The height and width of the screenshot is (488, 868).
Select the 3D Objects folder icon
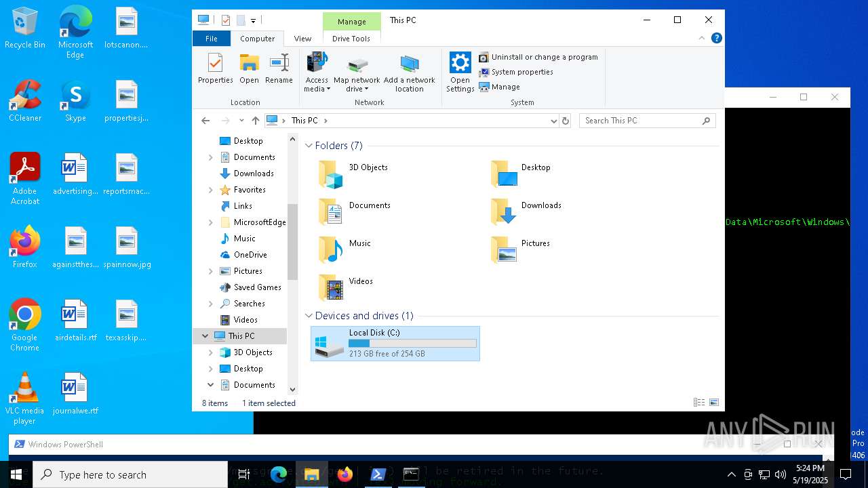(332, 174)
